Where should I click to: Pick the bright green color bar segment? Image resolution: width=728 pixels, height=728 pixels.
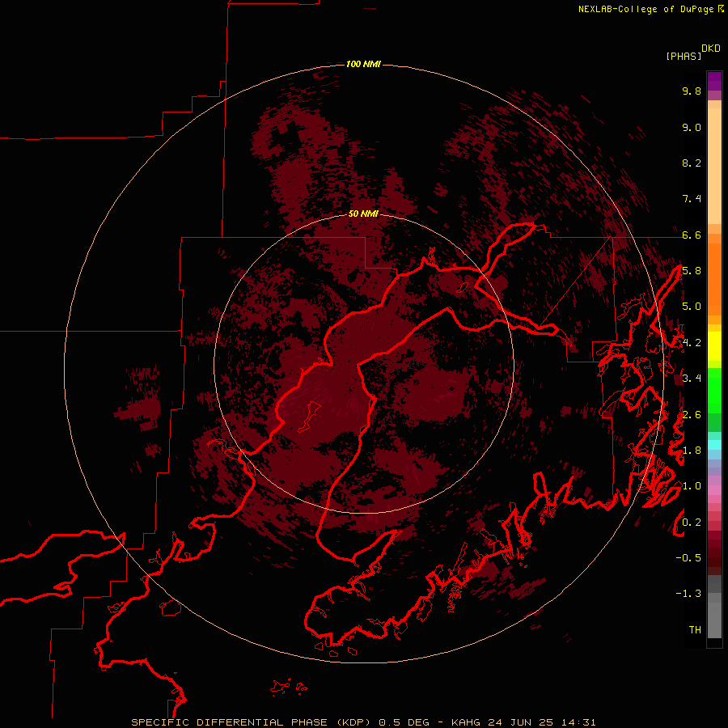click(x=714, y=390)
